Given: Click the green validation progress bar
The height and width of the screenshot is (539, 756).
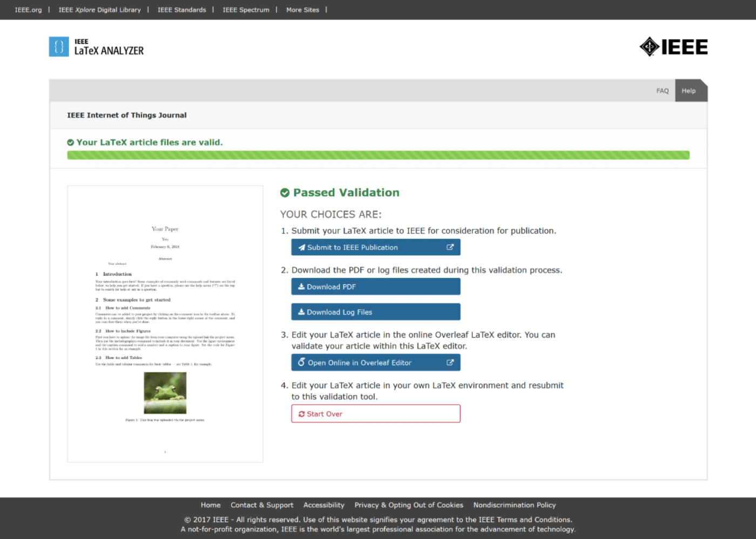Looking at the screenshot, I should pos(378,155).
